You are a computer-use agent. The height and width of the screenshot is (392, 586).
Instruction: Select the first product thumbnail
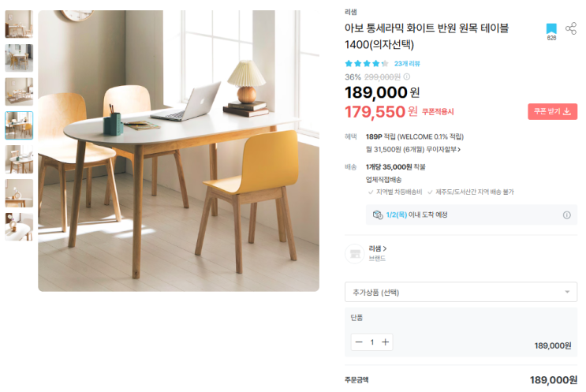19,24
